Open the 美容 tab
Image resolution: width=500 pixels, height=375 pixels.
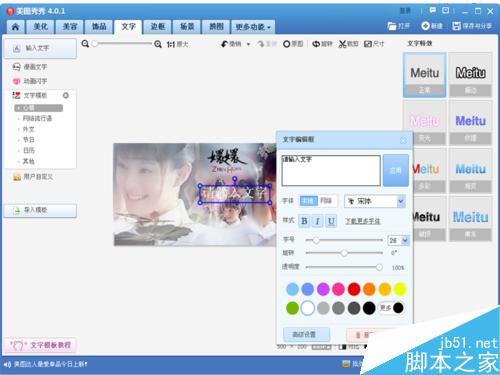70,27
